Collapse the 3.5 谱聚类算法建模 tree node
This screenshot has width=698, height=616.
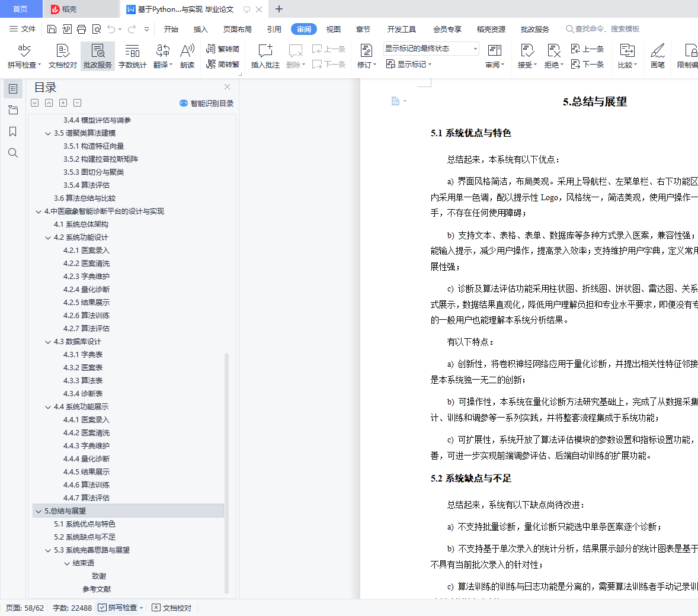point(48,133)
